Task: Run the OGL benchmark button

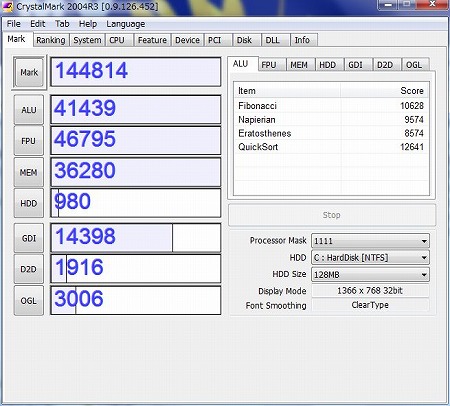Action: tap(29, 300)
